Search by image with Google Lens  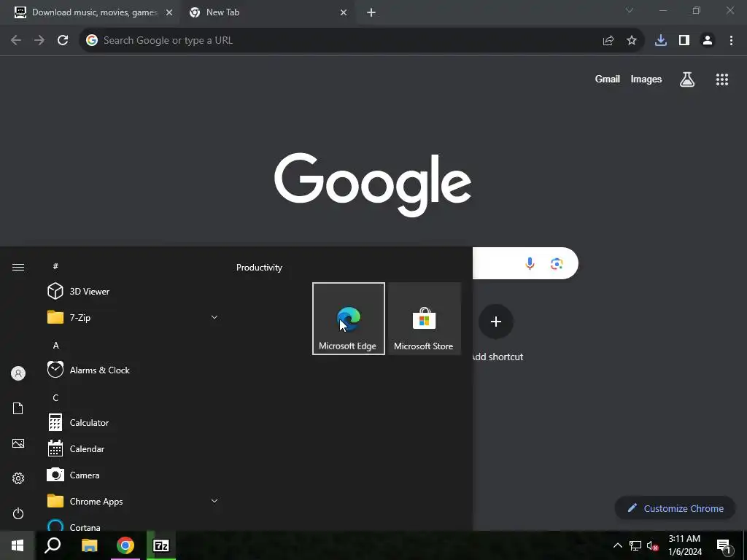[x=557, y=263]
